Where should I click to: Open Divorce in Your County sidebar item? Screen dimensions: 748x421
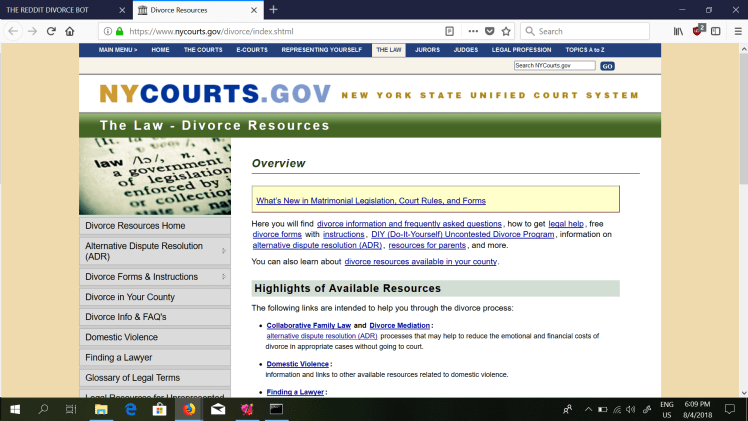click(x=155, y=297)
